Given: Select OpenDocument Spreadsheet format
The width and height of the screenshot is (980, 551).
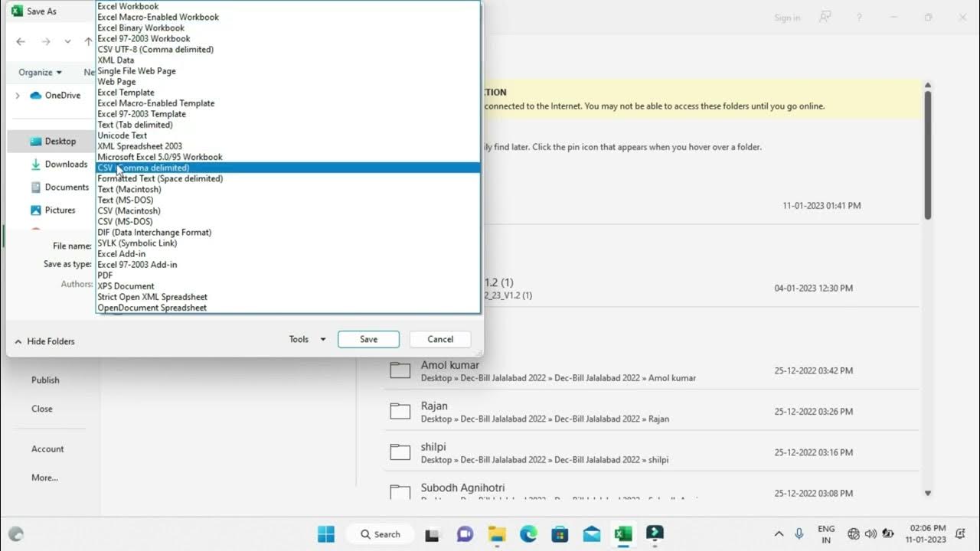Looking at the screenshot, I should tap(288, 308).
